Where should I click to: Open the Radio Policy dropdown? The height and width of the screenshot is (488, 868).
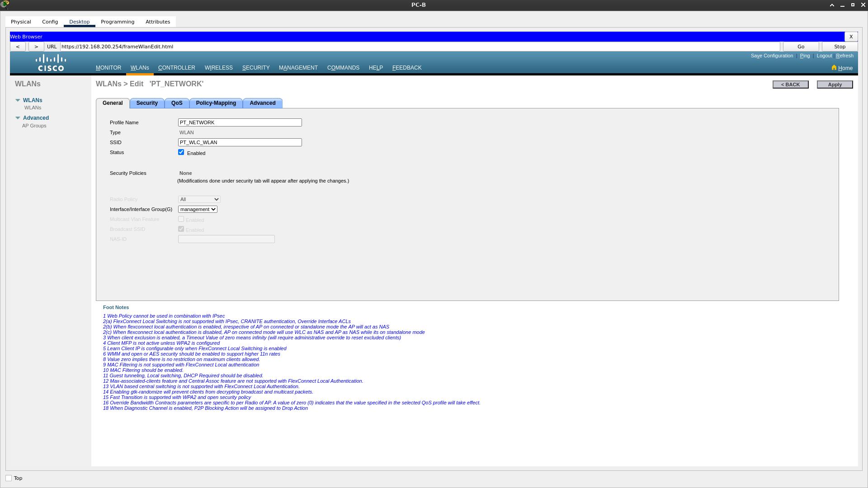[199, 199]
